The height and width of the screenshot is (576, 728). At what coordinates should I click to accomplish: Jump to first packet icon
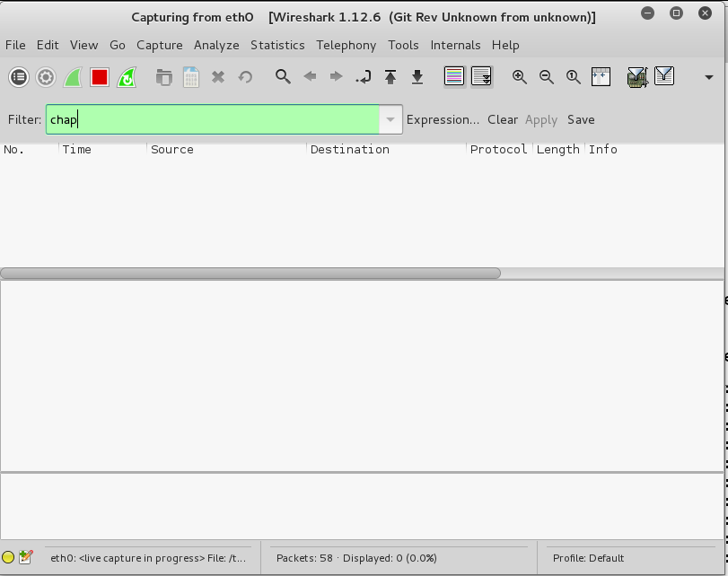pos(390,76)
